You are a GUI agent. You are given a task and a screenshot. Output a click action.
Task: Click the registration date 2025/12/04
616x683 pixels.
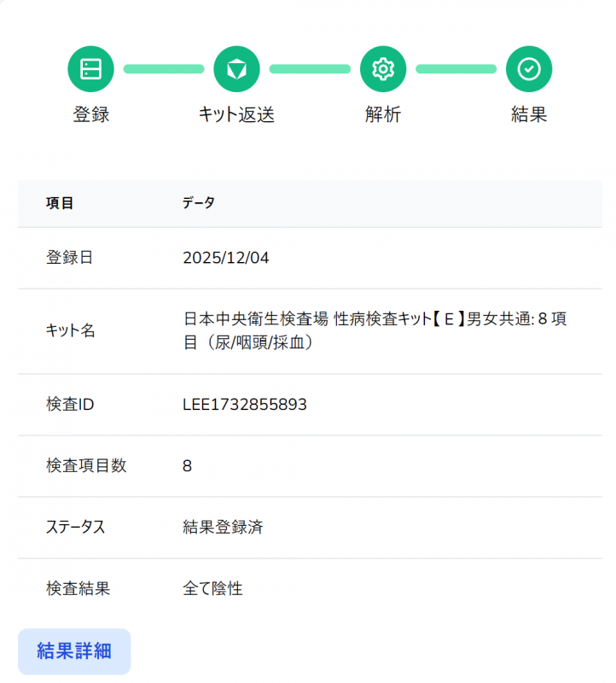click(x=226, y=258)
